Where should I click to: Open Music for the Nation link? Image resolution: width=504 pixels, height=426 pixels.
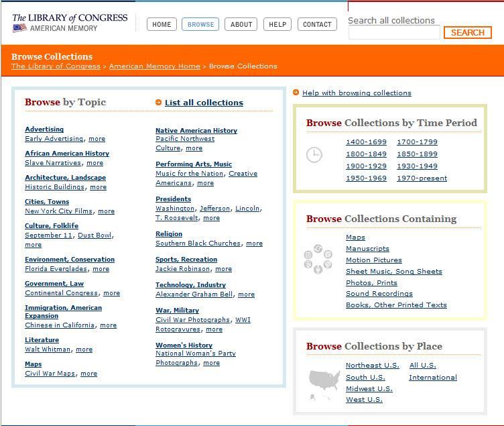(189, 174)
